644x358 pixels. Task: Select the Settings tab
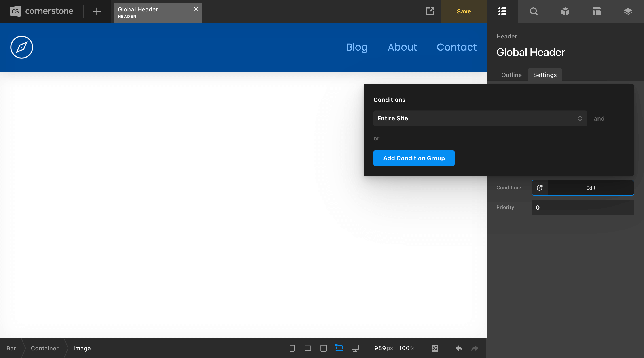tap(545, 75)
